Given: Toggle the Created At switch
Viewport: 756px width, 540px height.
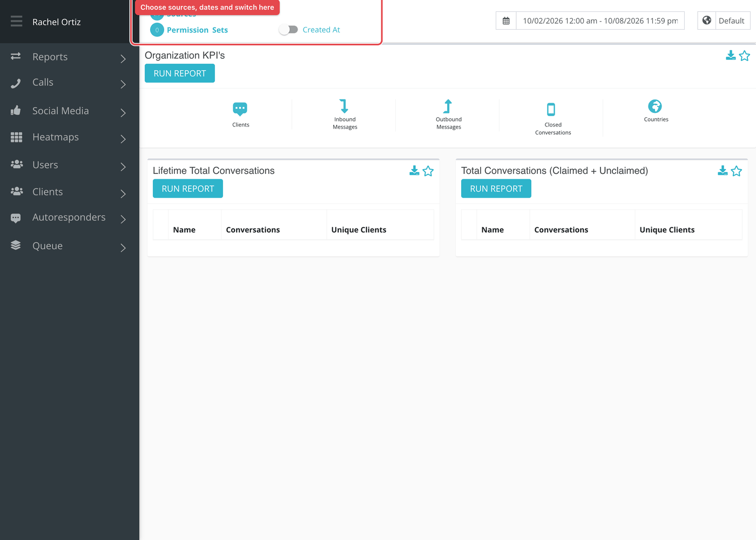Looking at the screenshot, I should pos(288,30).
